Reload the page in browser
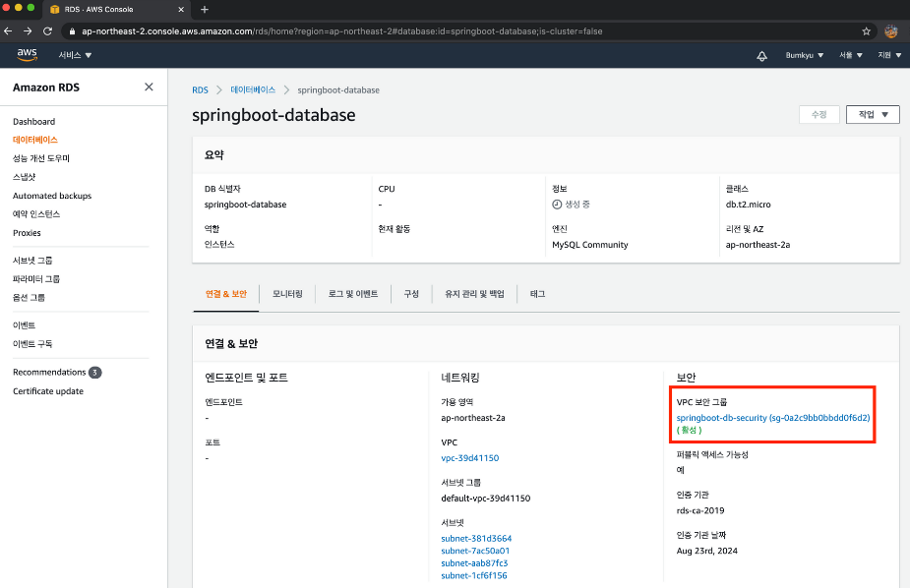Viewport: 910px width, 588px height. tap(47, 31)
